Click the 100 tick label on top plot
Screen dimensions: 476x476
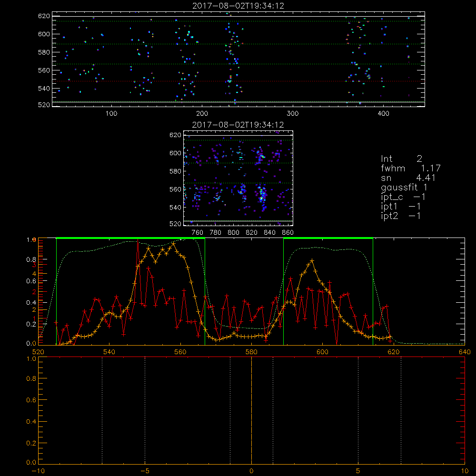click(111, 114)
